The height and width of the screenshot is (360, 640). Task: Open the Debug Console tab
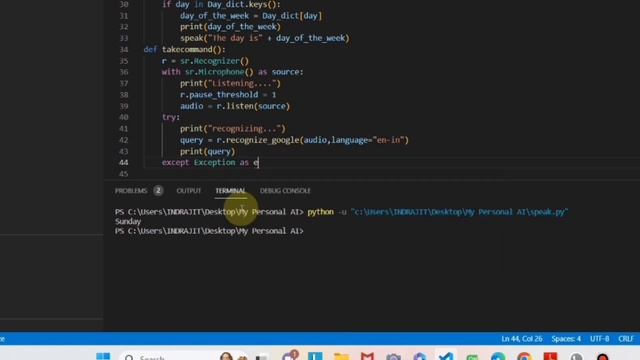tap(285, 191)
